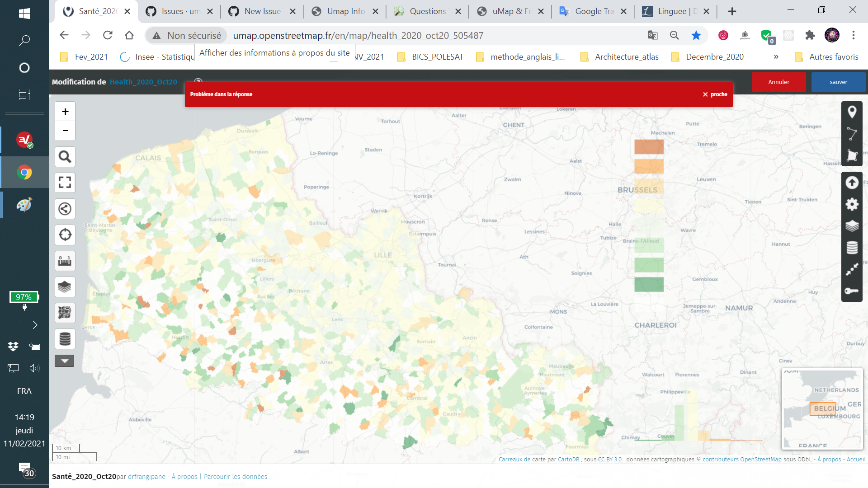
Task: Show more bookmarks chevron
Action: point(776,57)
